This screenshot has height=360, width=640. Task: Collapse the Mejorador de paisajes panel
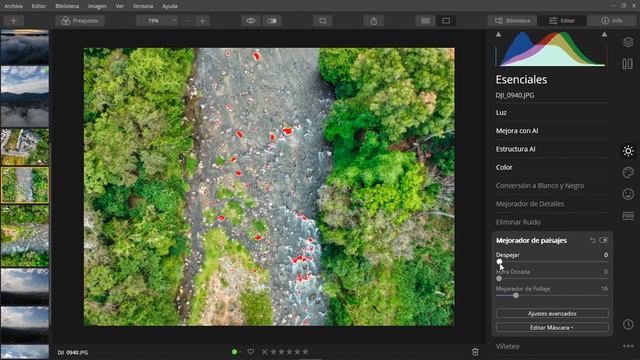531,240
